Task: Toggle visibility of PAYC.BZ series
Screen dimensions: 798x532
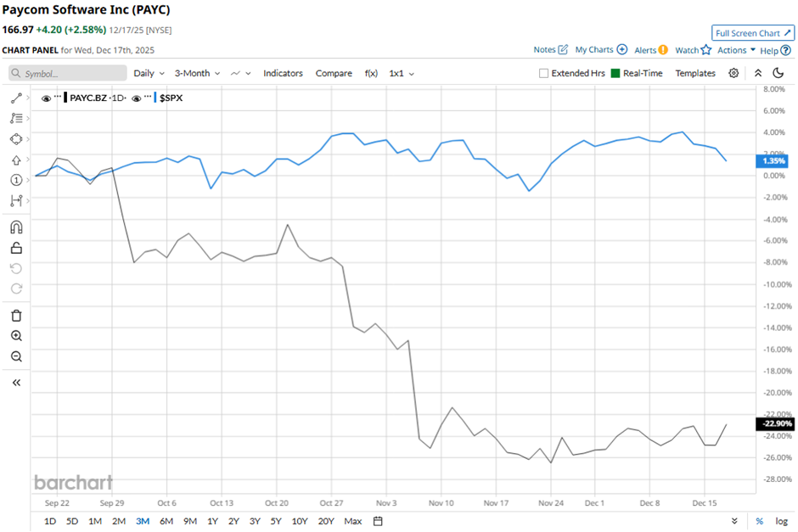Action: point(45,98)
